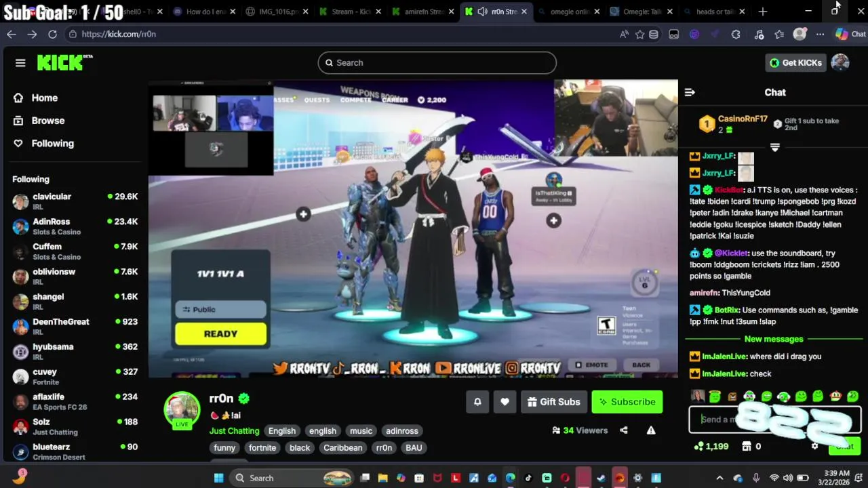Open AdinRoss channel in Following list
The image size is (868, 488).
(x=75, y=226)
